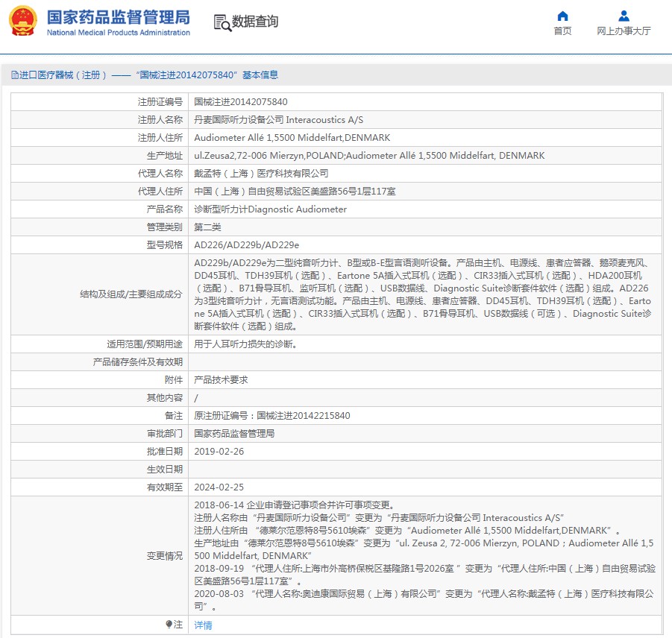Click intended use value 用于人耳听力损失的诊断
Screen dimensions: 672x638
[245, 344]
